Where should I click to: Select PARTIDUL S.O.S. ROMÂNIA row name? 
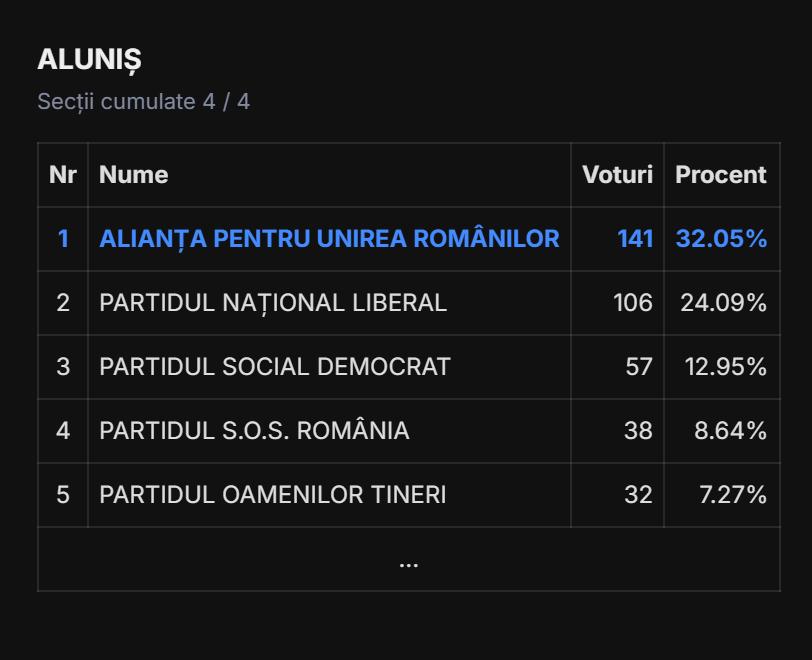click(254, 431)
